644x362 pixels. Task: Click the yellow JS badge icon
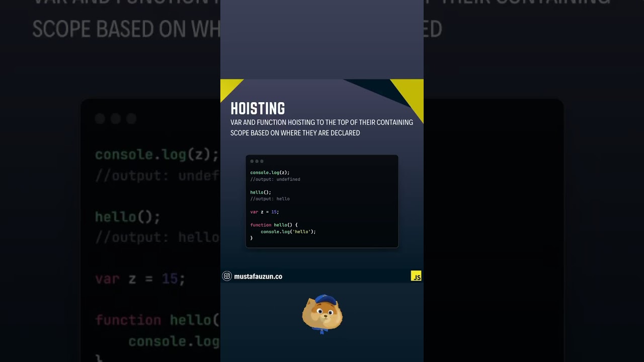point(416,276)
